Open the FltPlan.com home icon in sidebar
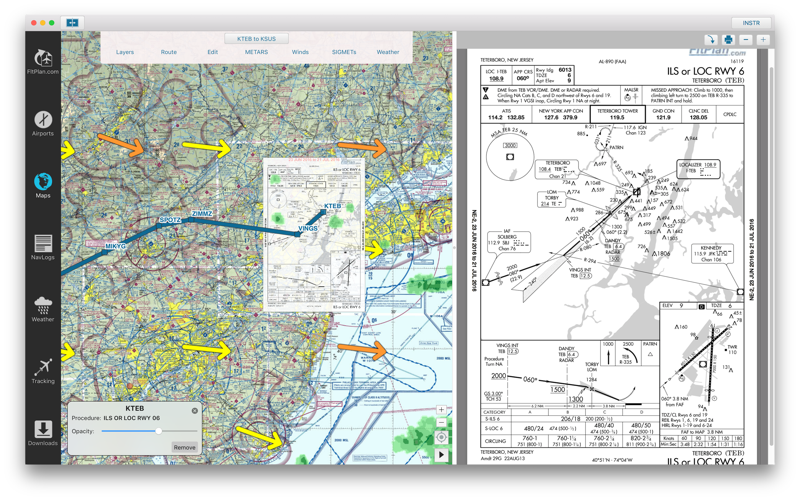Screen dimensions: 800x500 (x=43, y=61)
